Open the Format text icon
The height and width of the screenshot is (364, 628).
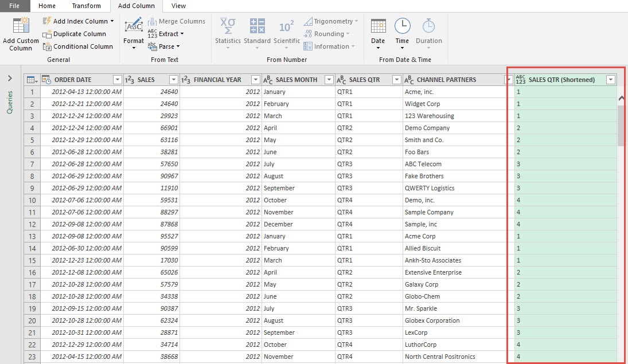pyautogui.click(x=134, y=26)
